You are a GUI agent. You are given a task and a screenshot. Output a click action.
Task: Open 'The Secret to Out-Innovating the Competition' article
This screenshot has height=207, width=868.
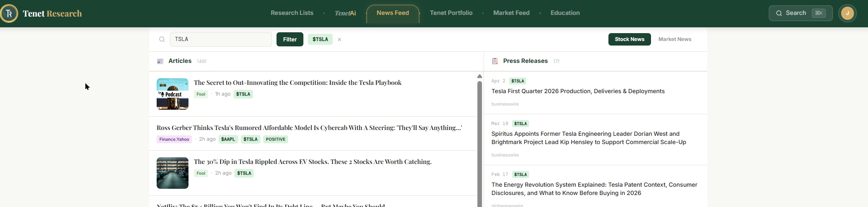pyautogui.click(x=298, y=83)
